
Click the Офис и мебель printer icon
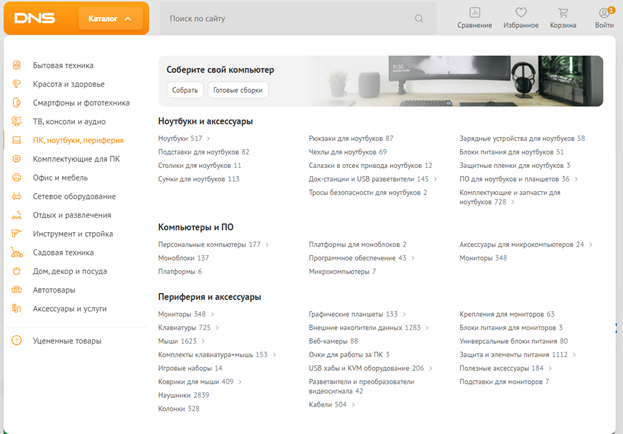[16, 177]
